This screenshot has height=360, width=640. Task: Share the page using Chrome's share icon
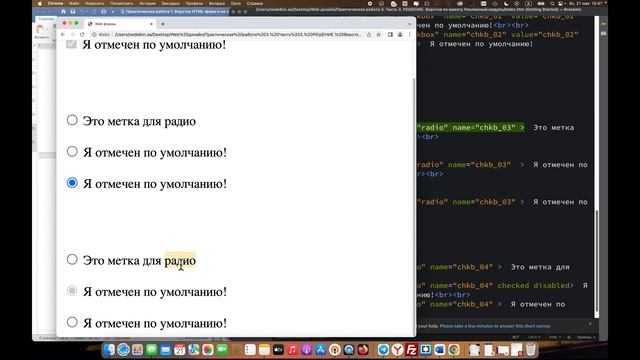[369, 35]
